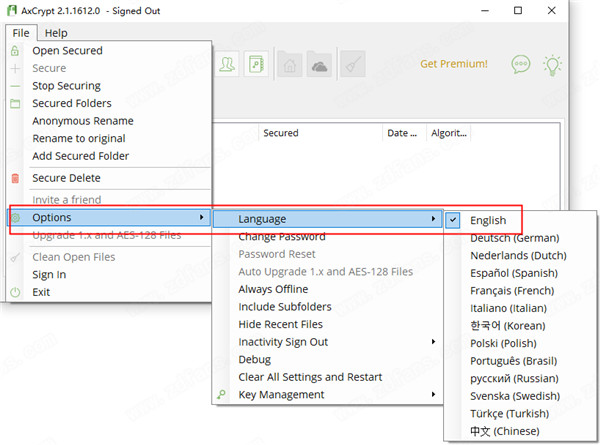600x445 pixels.
Task: Click the minus icon beside Stop Securing
Action: coord(15,86)
